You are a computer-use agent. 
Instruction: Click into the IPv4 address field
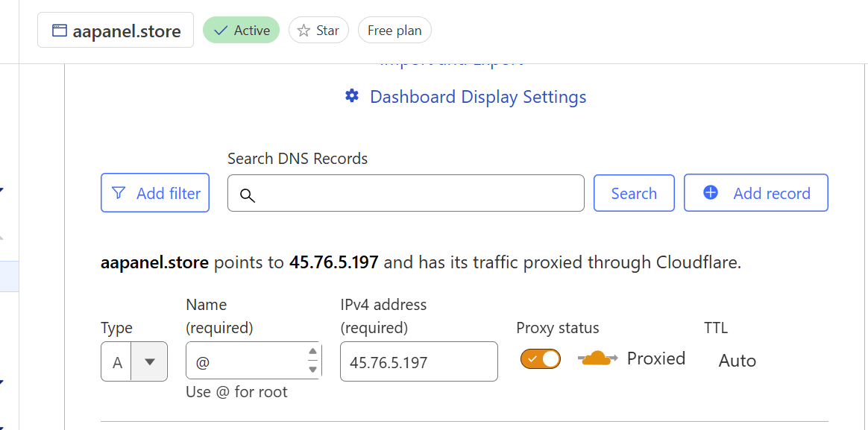pos(418,361)
